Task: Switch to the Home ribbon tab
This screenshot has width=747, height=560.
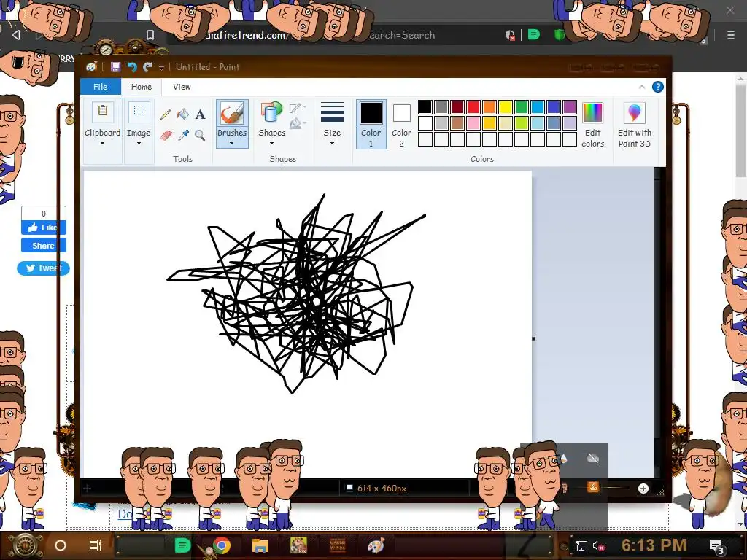Action: click(142, 87)
